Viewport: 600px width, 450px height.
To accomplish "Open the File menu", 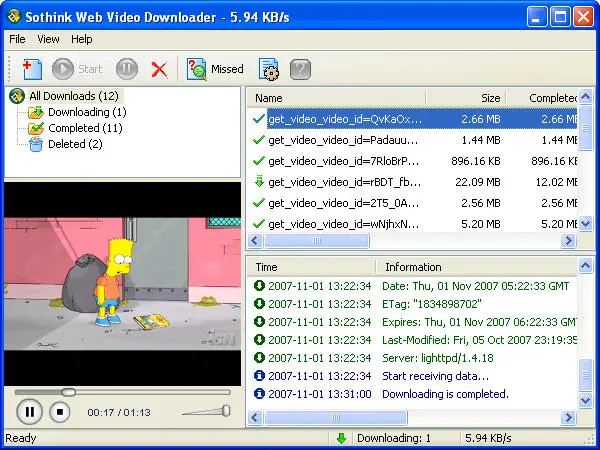I will [x=17, y=39].
